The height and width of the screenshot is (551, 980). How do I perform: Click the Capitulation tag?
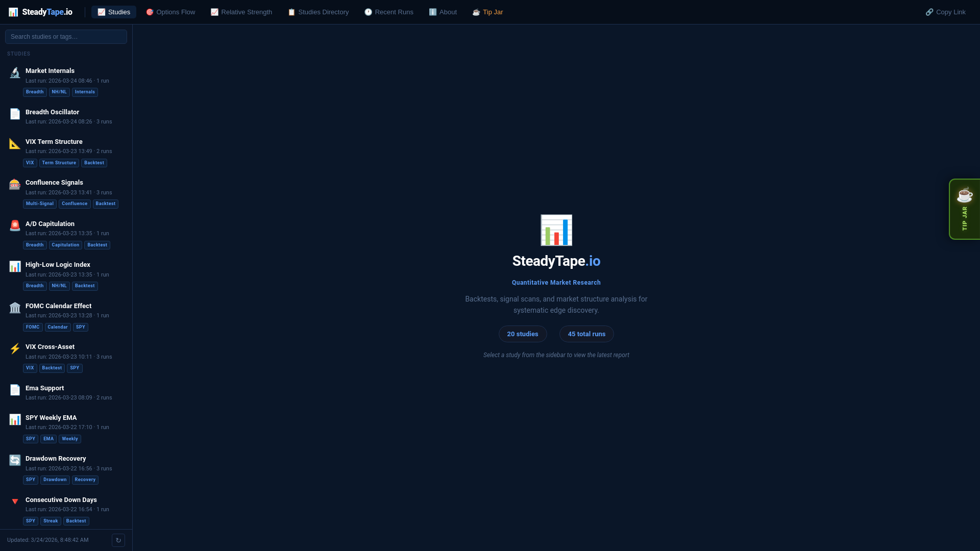click(x=65, y=245)
